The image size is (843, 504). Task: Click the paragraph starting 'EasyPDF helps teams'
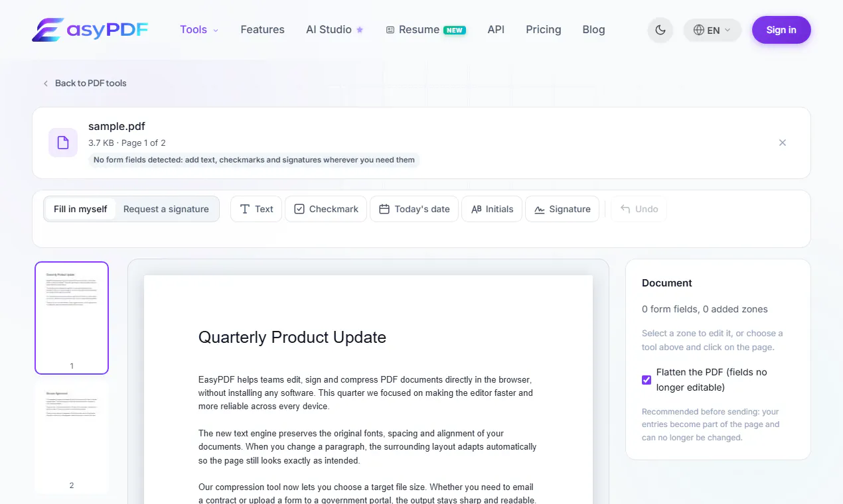(366, 393)
